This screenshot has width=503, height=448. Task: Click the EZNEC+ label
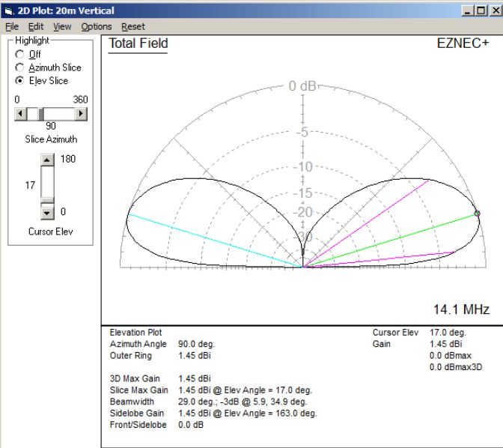[x=463, y=43]
